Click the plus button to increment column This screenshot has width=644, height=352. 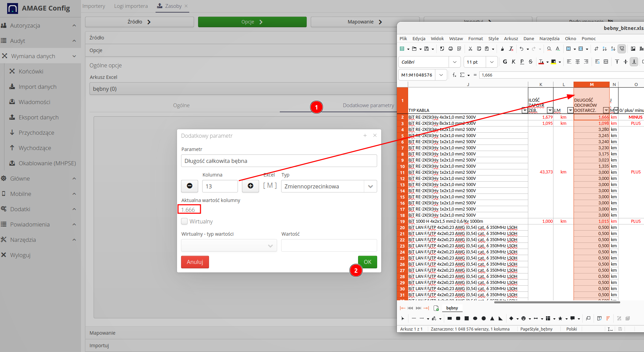tap(251, 186)
